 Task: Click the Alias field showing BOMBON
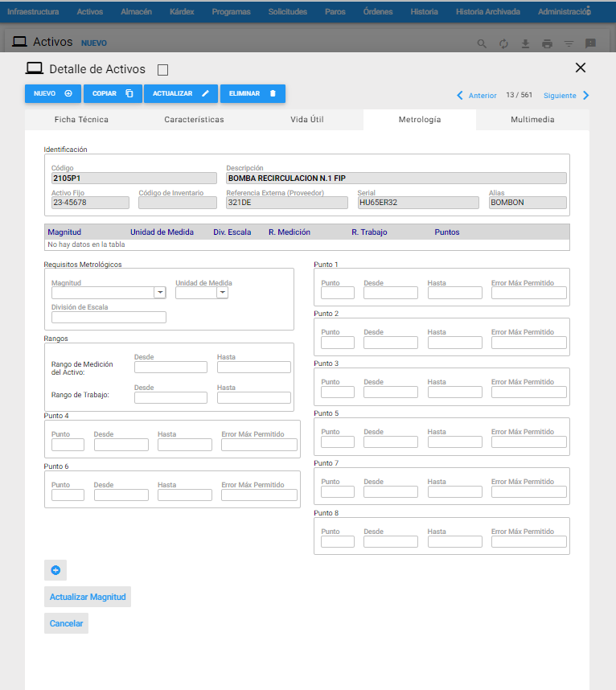click(x=528, y=203)
